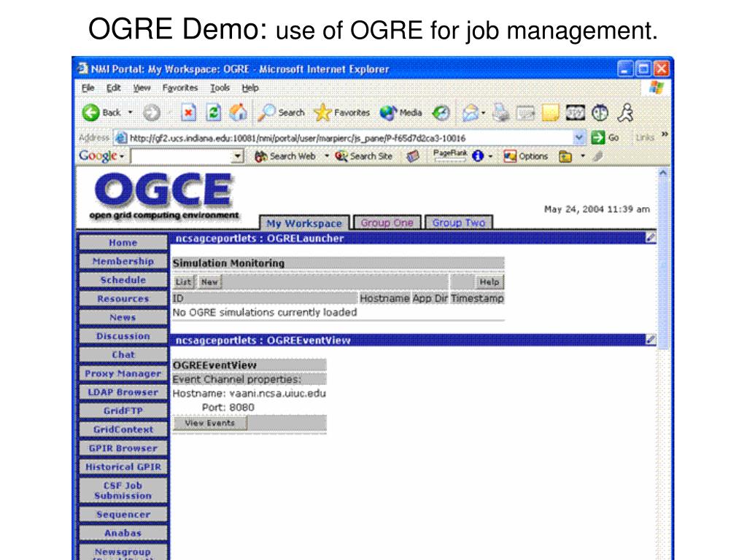Open the History clock icon
The height and width of the screenshot is (560, 747).
(x=441, y=113)
